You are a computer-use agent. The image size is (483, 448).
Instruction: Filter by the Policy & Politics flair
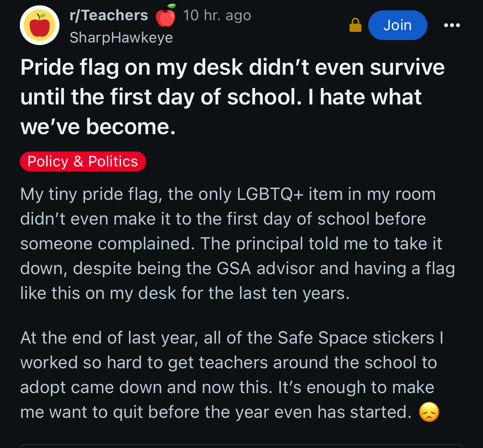pyautogui.click(x=83, y=161)
